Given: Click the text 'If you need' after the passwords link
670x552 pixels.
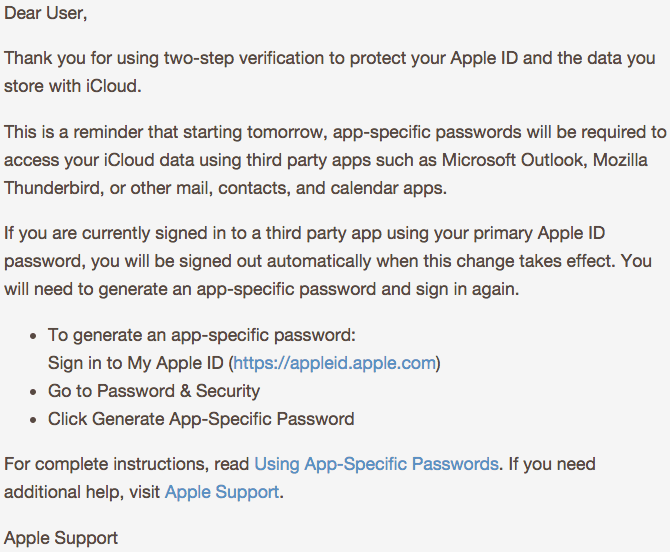Looking at the screenshot, I should pyautogui.click(x=552, y=464).
